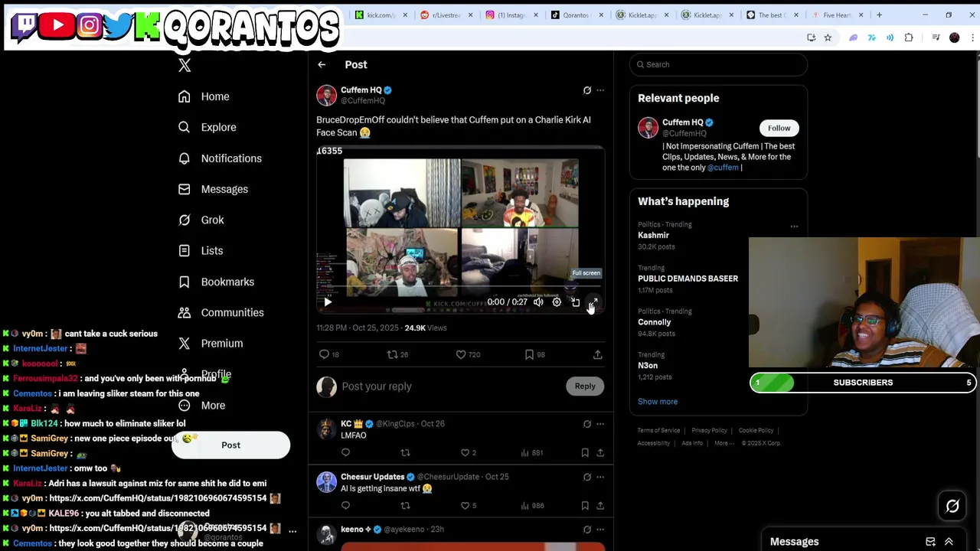Open the X logo home link
The height and width of the screenshot is (551, 980).
[x=185, y=65]
